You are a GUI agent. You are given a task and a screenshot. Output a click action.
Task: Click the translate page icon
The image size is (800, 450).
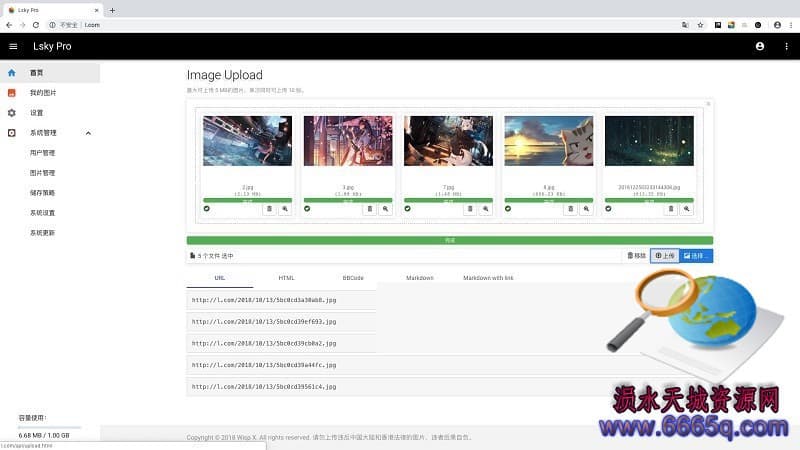pos(685,25)
